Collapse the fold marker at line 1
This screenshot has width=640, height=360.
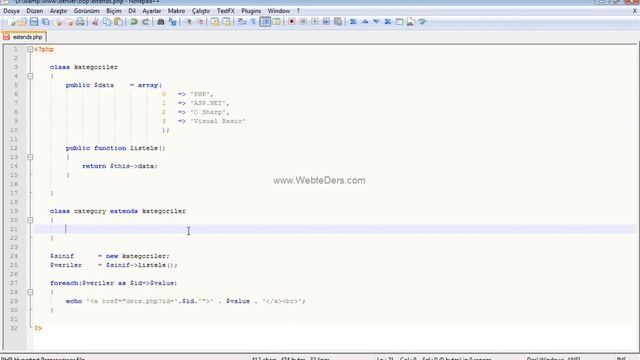tap(30, 49)
